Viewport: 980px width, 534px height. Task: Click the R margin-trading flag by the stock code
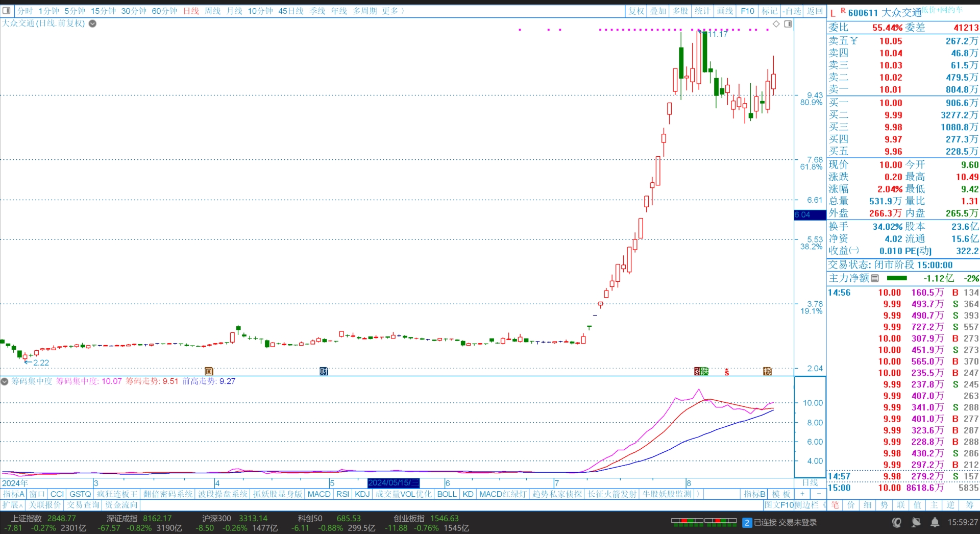click(x=843, y=10)
